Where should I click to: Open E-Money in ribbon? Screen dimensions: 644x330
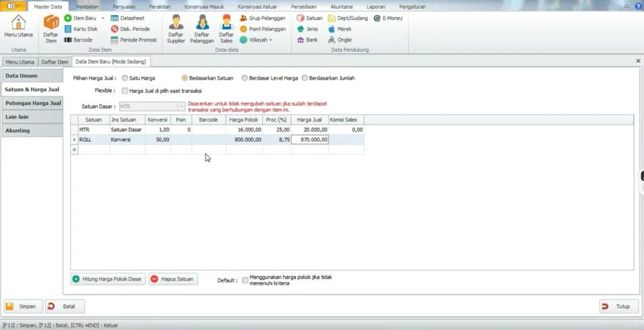pyautogui.click(x=388, y=18)
